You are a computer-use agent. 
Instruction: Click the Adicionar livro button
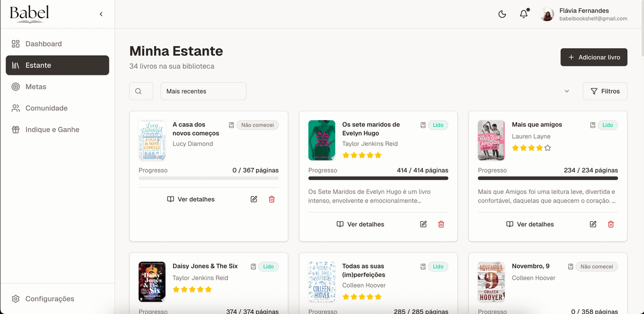click(x=594, y=57)
